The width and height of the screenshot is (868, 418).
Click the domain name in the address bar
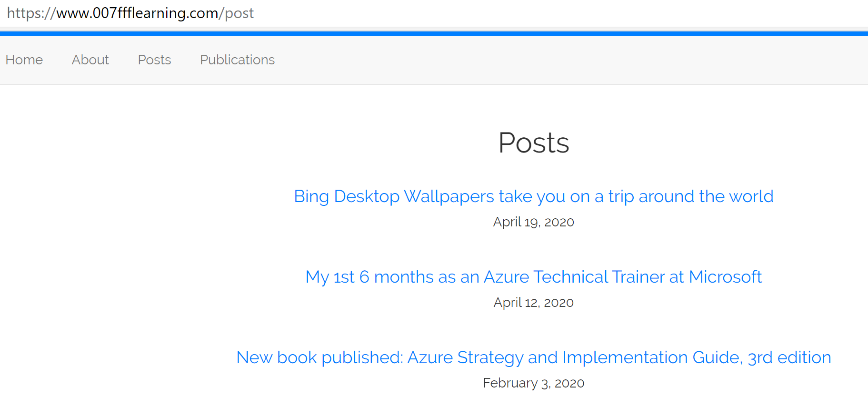click(137, 13)
